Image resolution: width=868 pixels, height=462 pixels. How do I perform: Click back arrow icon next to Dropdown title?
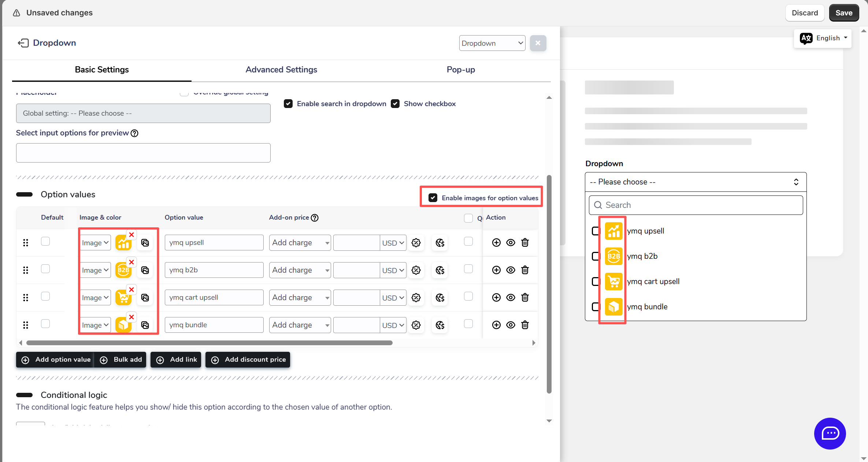pyautogui.click(x=23, y=43)
